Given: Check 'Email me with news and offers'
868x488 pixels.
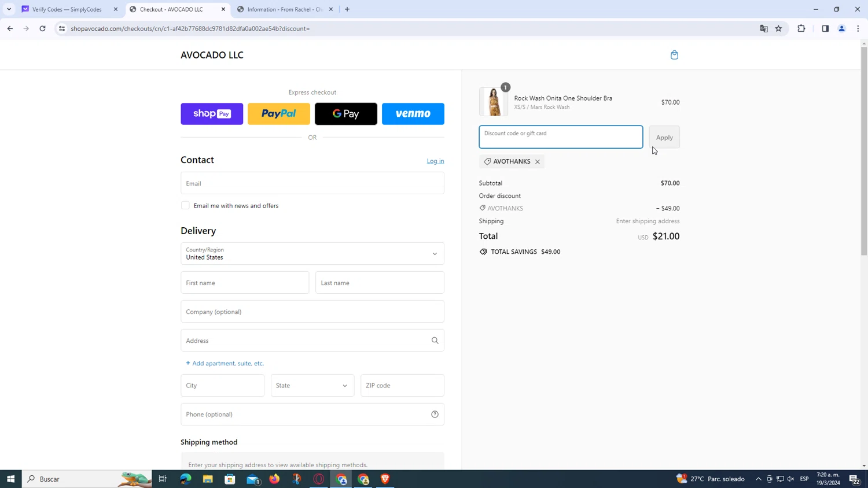Looking at the screenshot, I should click(185, 206).
